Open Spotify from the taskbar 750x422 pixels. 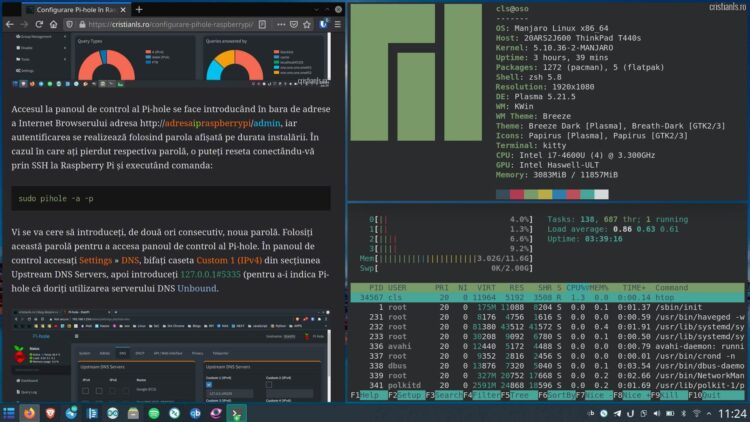pyautogui.click(x=154, y=413)
